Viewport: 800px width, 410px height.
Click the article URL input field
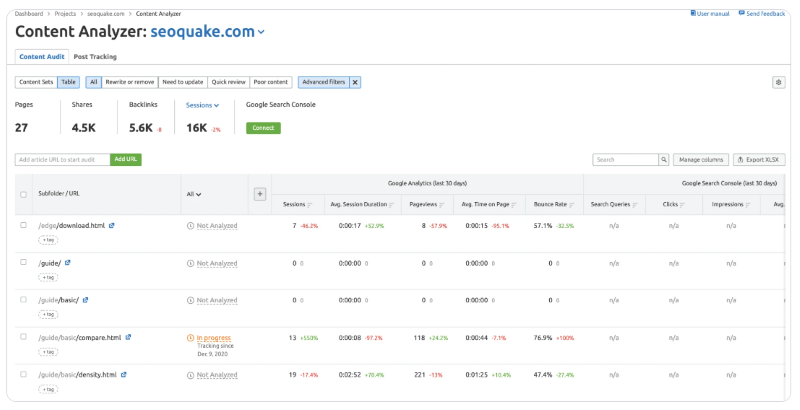(x=62, y=159)
